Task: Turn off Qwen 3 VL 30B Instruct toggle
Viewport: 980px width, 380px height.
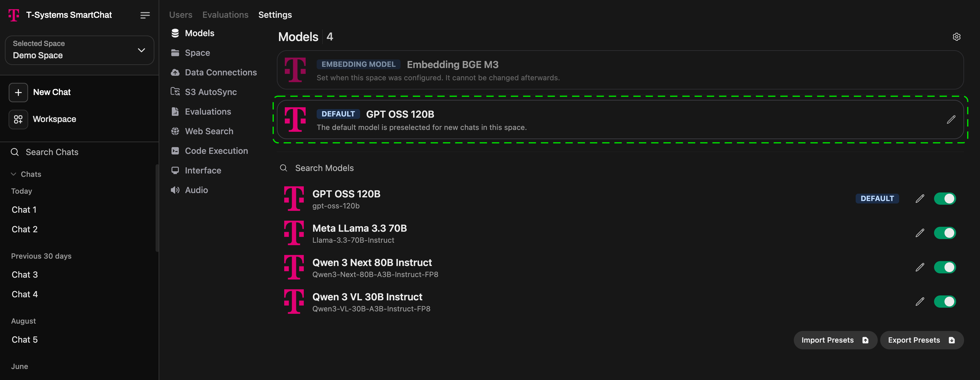Action: coord(945,302)
